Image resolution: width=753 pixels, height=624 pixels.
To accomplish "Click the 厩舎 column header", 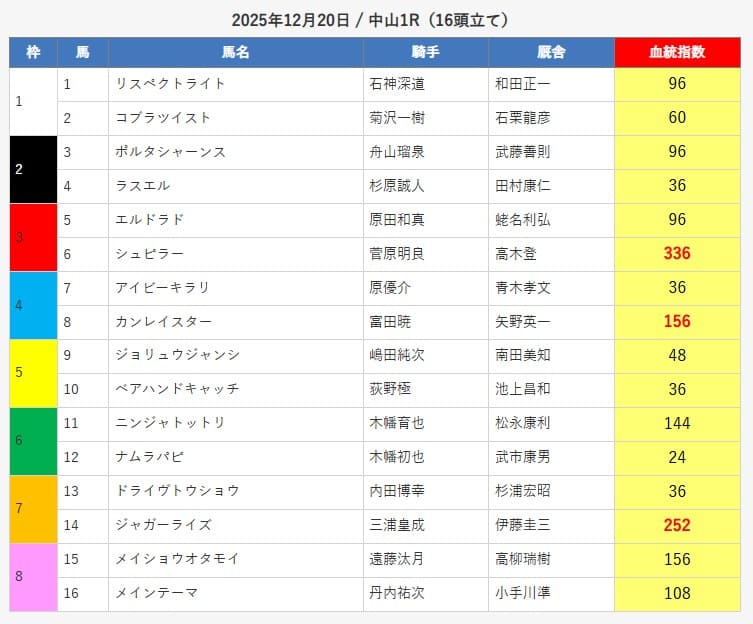I will pos(551,53).
